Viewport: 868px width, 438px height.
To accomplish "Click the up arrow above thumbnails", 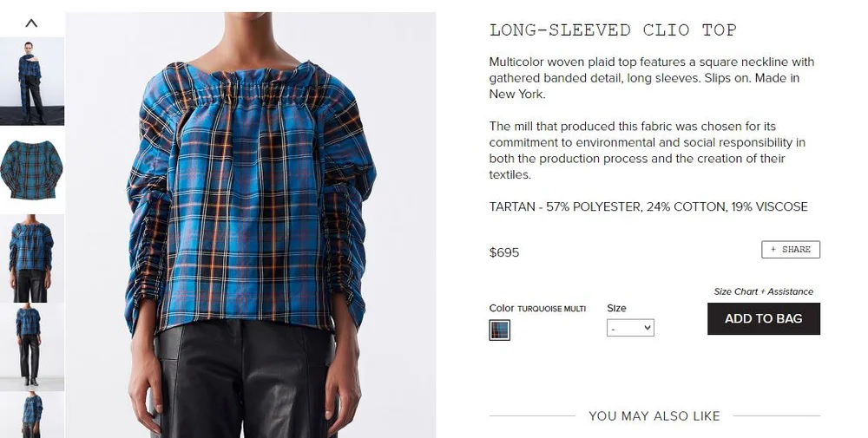I will click(31, 23).
